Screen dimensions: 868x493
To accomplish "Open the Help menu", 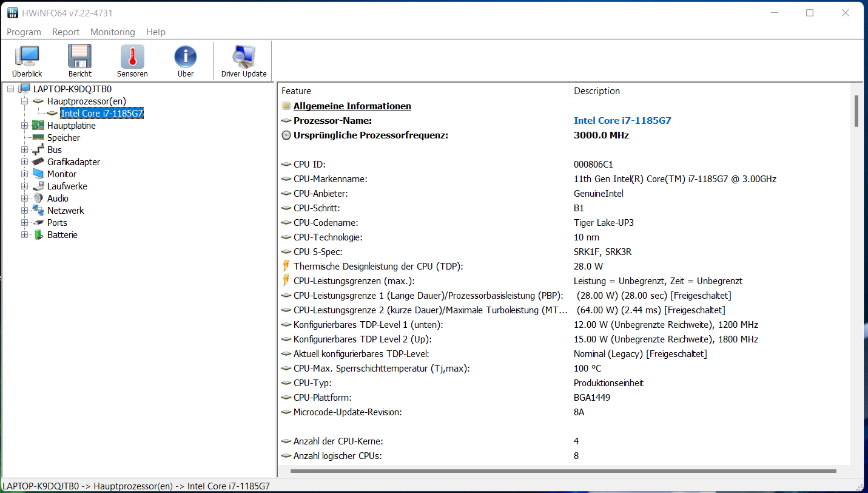I will pos(156,32).
